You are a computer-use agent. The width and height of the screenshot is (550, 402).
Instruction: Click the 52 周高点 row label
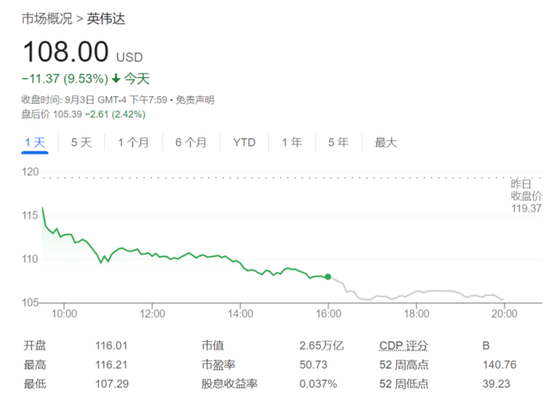click(x=403, y=365)
